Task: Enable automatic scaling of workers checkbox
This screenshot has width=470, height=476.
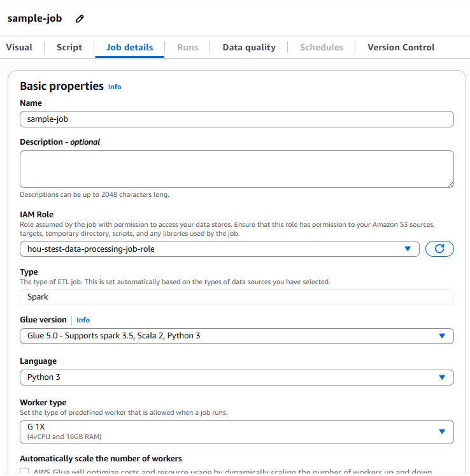Action: (25, 472)
